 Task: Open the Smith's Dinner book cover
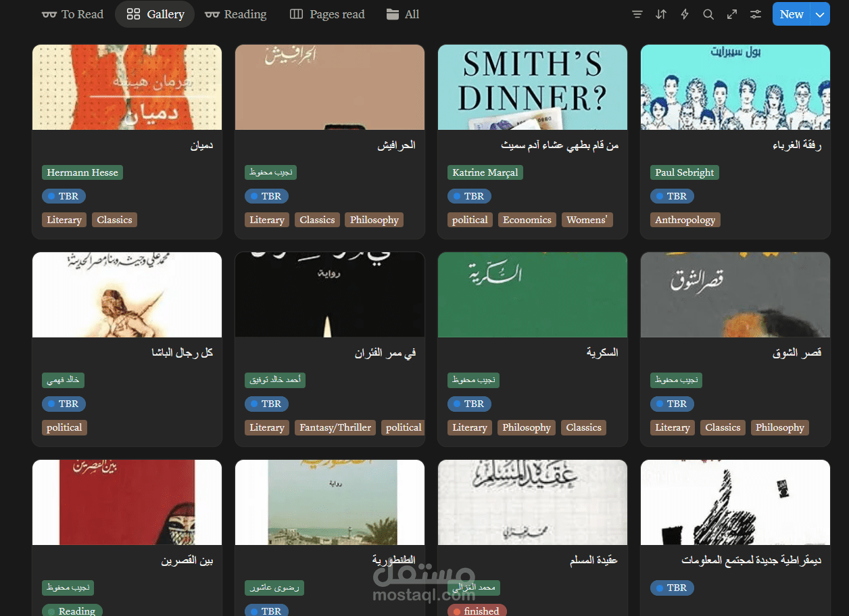(x=533, y=87)
